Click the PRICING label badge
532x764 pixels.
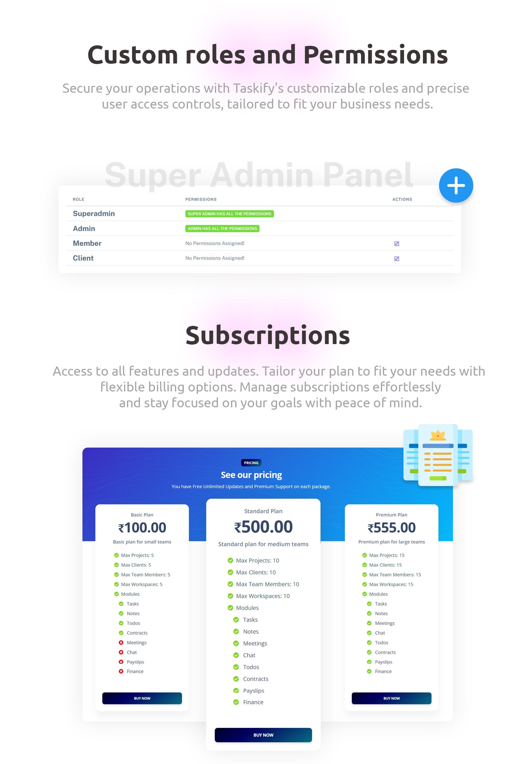pos(251,463)
